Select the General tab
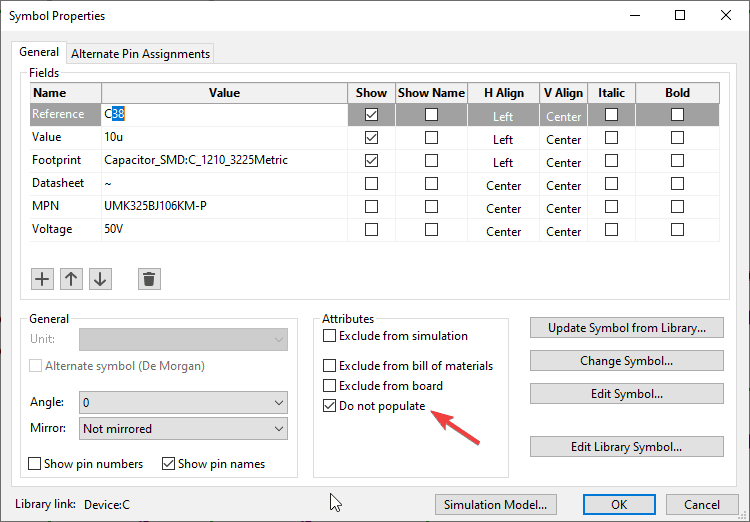This screenshot has height=522, width=750. (40, 53)
